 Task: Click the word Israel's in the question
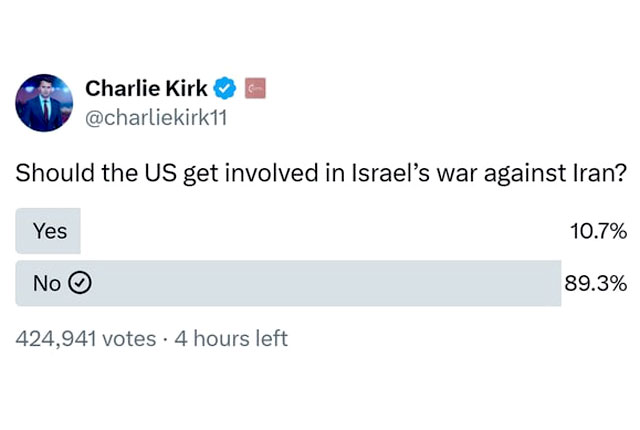391,173
